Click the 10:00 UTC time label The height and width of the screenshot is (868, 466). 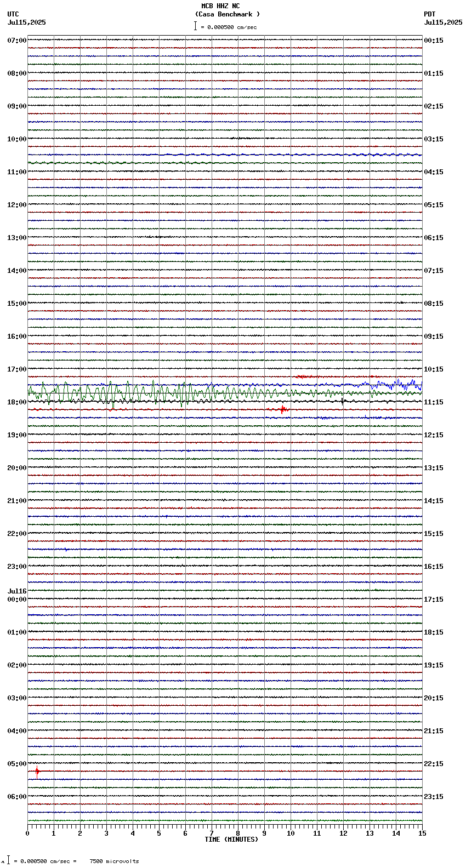[17, 139]
